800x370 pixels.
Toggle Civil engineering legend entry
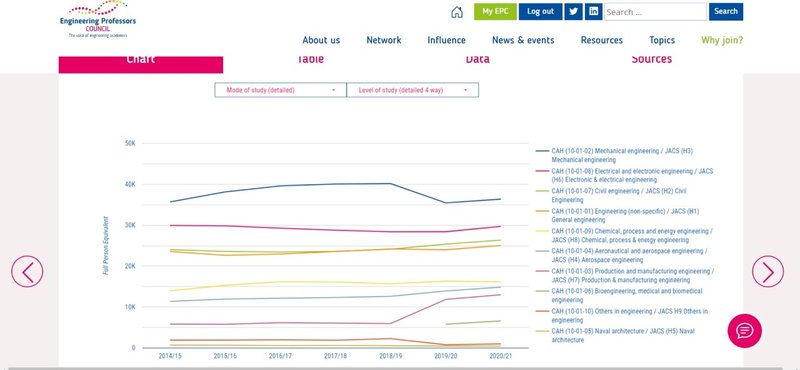click(611, 195)
